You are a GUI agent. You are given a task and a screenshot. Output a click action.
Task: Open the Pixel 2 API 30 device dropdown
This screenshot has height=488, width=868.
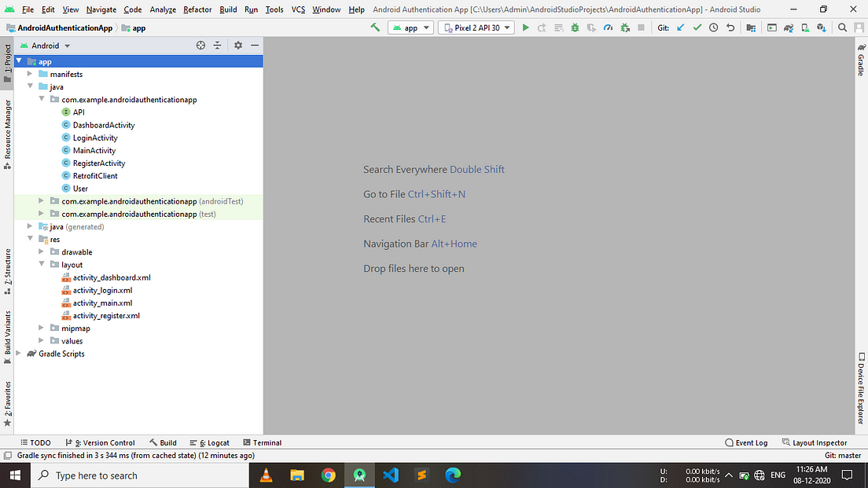coord(476,28)
